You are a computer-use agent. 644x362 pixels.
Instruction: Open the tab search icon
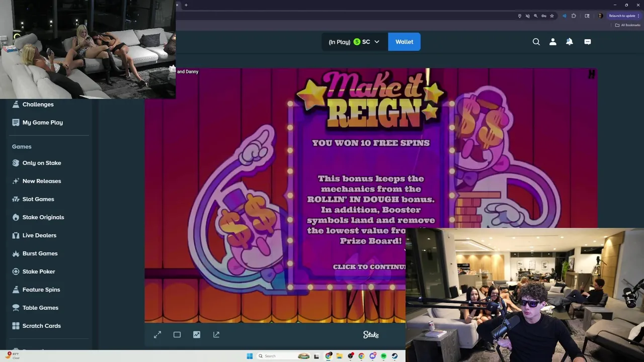click(x=587, y=16)
